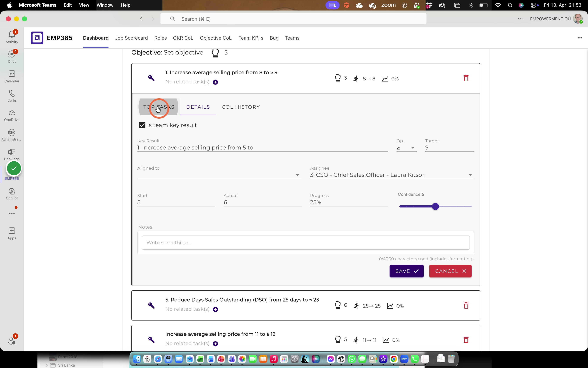Click the Teams search box
The width and height of the screenshot is (588, 368).
coord(293,19)
